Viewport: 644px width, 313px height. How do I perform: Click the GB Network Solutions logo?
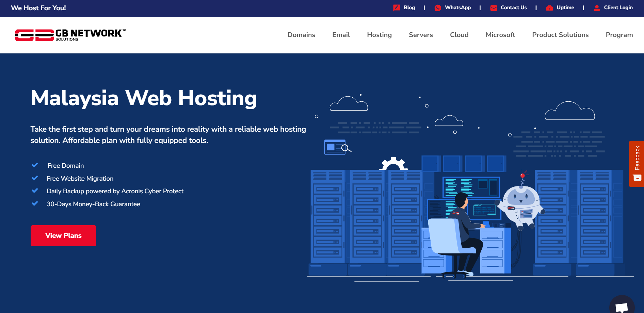70,35
